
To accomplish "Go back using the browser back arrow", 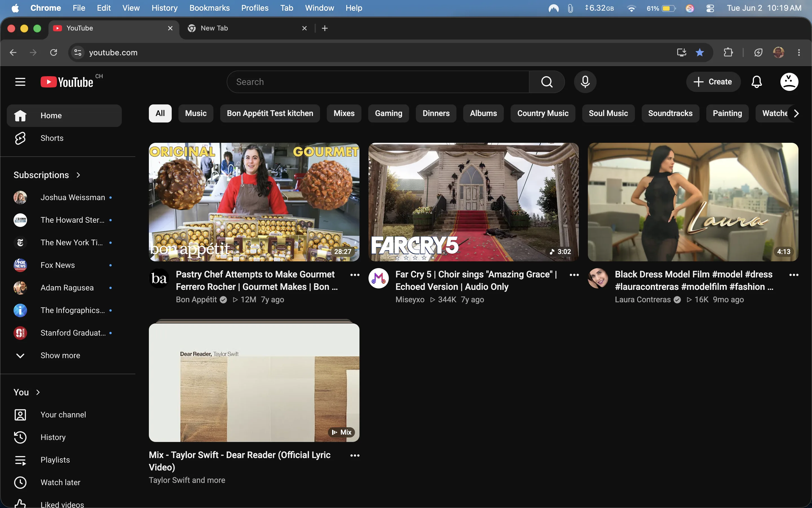I will click(13, 52).
